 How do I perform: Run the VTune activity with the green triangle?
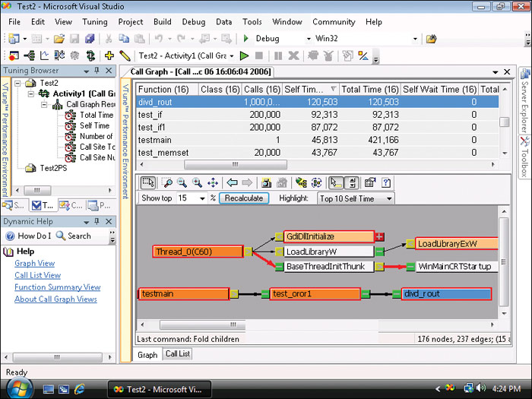pos(244,55)
